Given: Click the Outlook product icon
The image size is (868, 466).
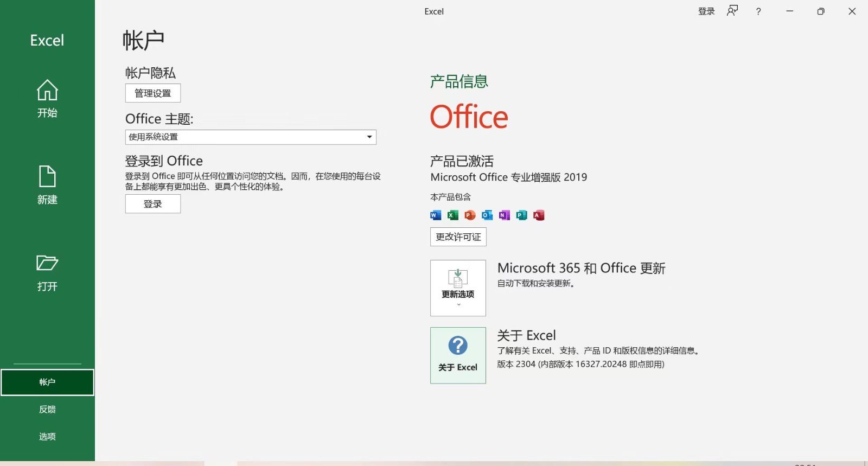Looking at the screenshot, I should (x=487, y=215).
